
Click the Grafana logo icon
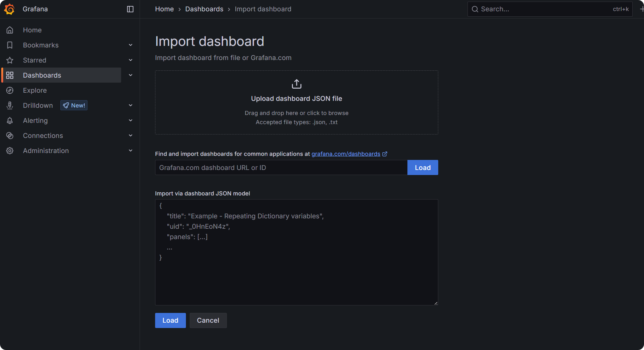(9, 9)
